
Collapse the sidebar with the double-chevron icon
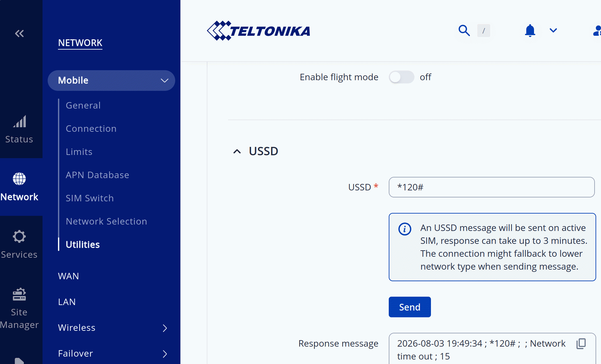[x=19, y=34]
